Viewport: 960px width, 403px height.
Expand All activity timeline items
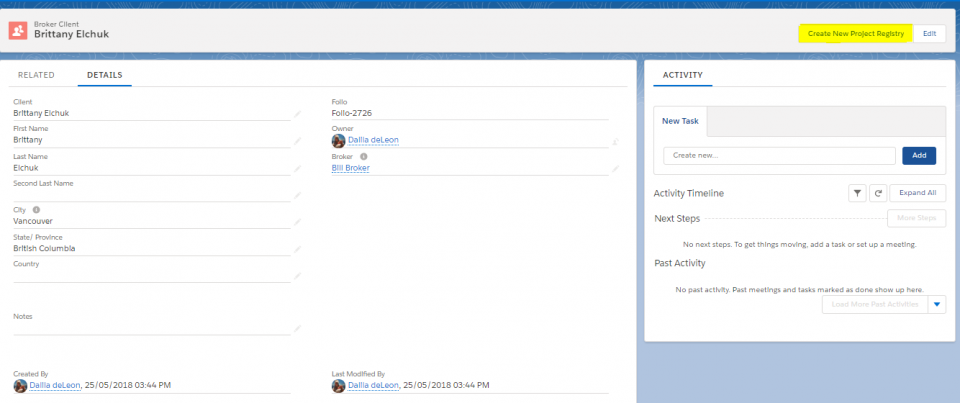coord(917,193)
